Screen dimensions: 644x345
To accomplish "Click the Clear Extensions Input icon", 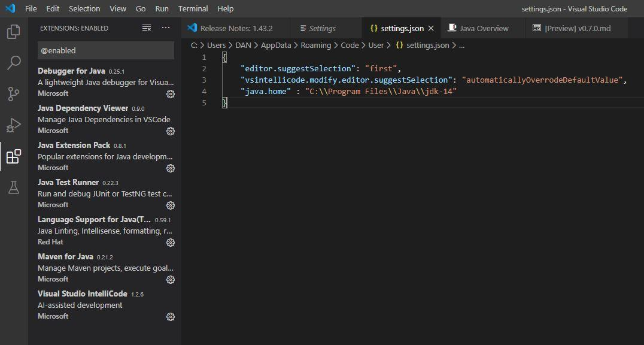I will 147,28.
